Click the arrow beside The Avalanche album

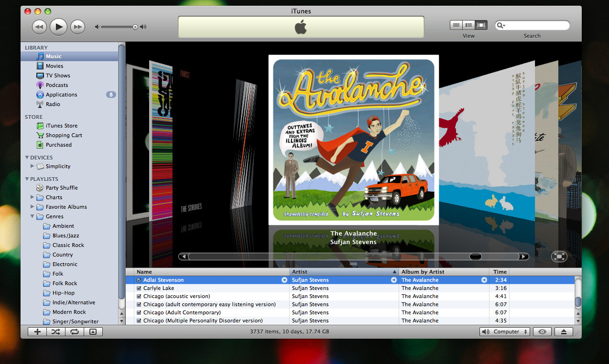(484, 280)
